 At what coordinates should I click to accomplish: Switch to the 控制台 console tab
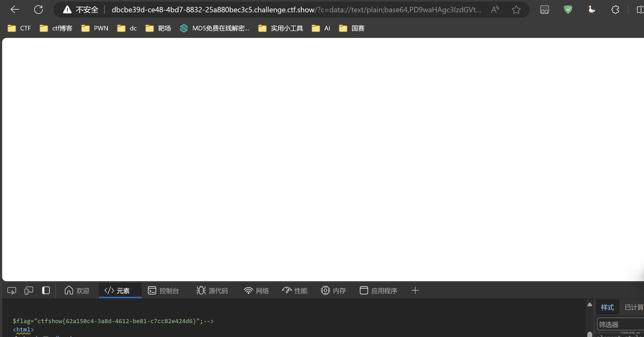click(163, 291)
